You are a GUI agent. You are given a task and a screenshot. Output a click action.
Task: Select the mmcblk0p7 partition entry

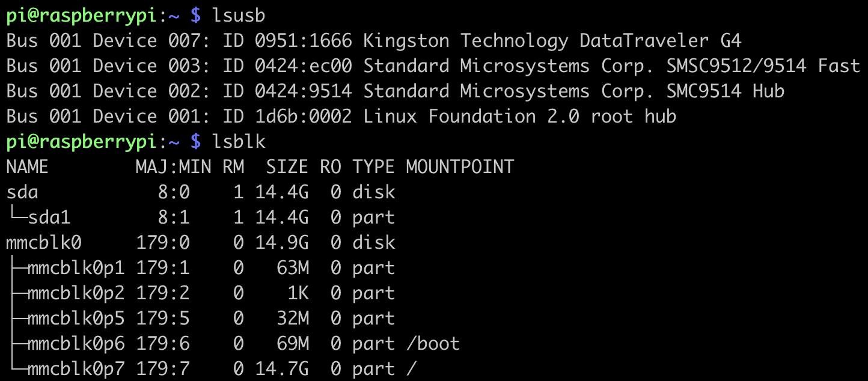click(76, 369)
